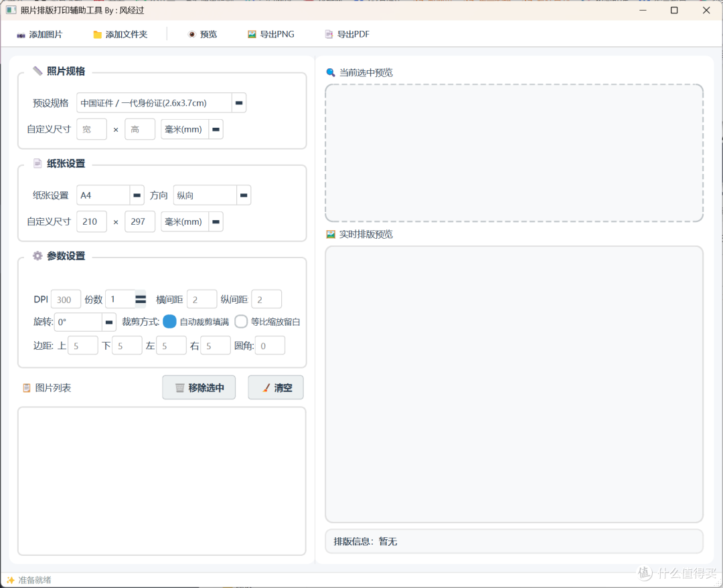
Task: Click the paper height field showing 297
Action: pyautogui.click(x=140, y=221)
